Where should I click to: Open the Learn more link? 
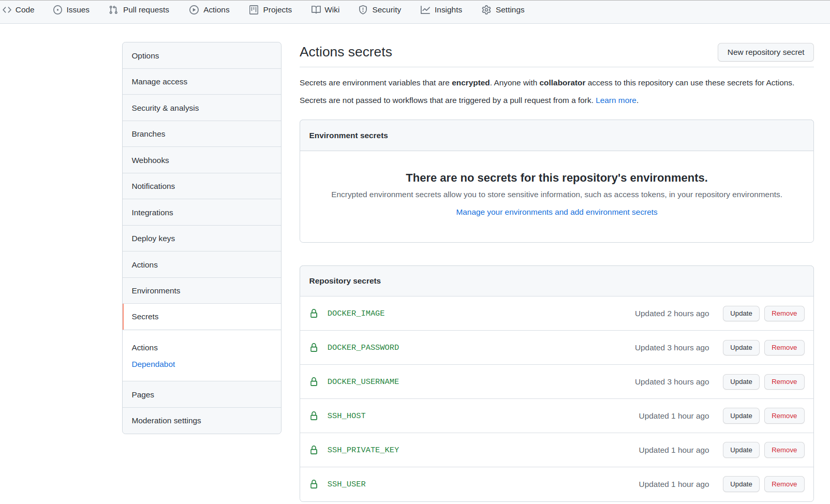[616, 100]
